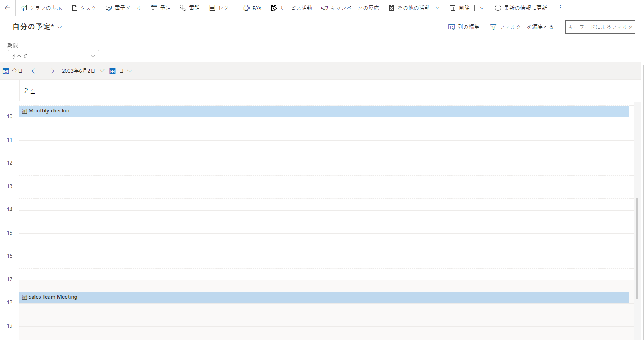Focus the keyword filter search box
Screen dimensions: 644x340
click(x=600, y=27)
